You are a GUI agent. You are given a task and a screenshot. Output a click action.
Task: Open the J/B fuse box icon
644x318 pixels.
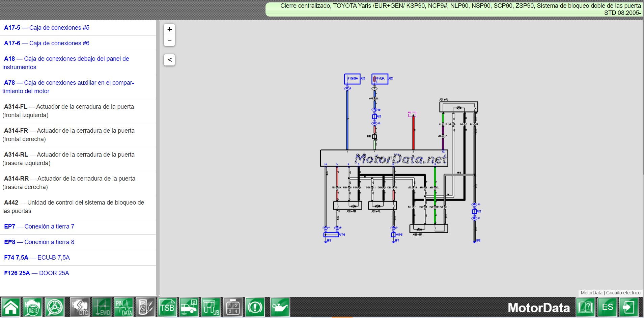point(211,308)
